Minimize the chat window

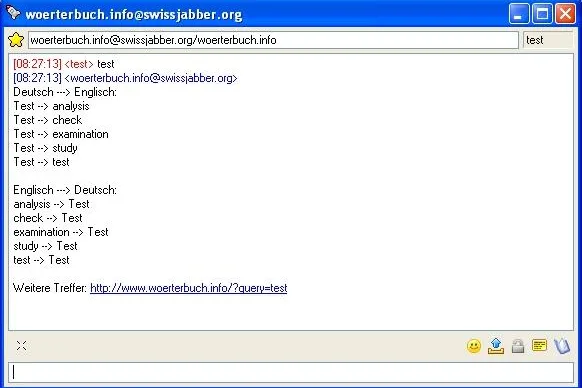point(519,14)
